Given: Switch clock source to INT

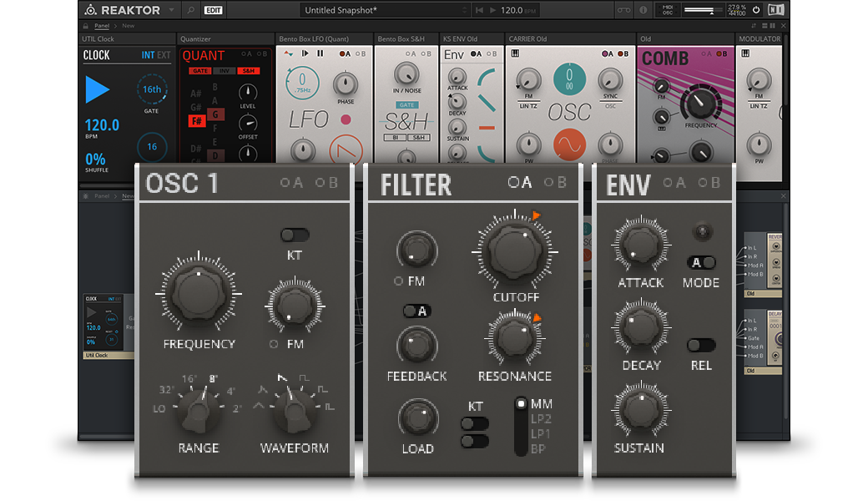Looking at the screenshot, I should point(148,55).
